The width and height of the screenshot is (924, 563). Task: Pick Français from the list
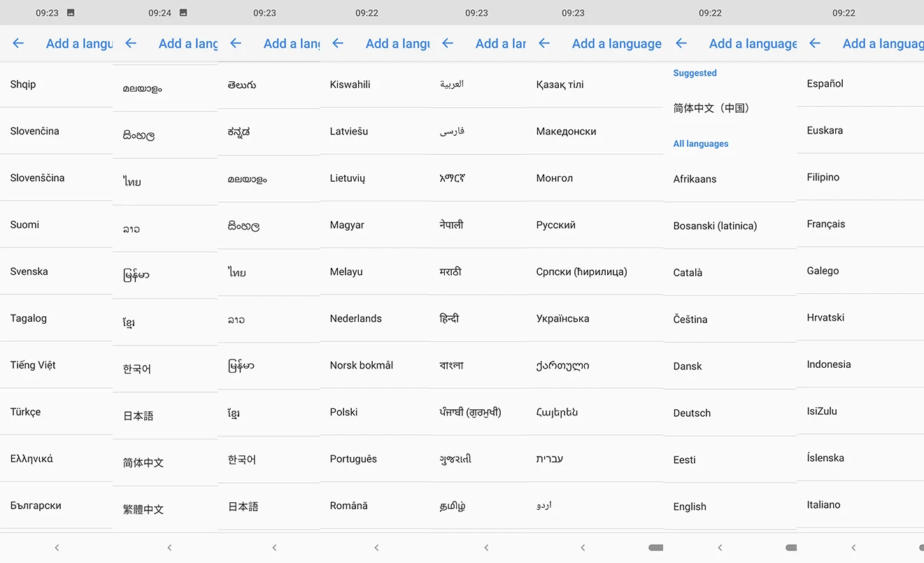[x=860, y=225]
